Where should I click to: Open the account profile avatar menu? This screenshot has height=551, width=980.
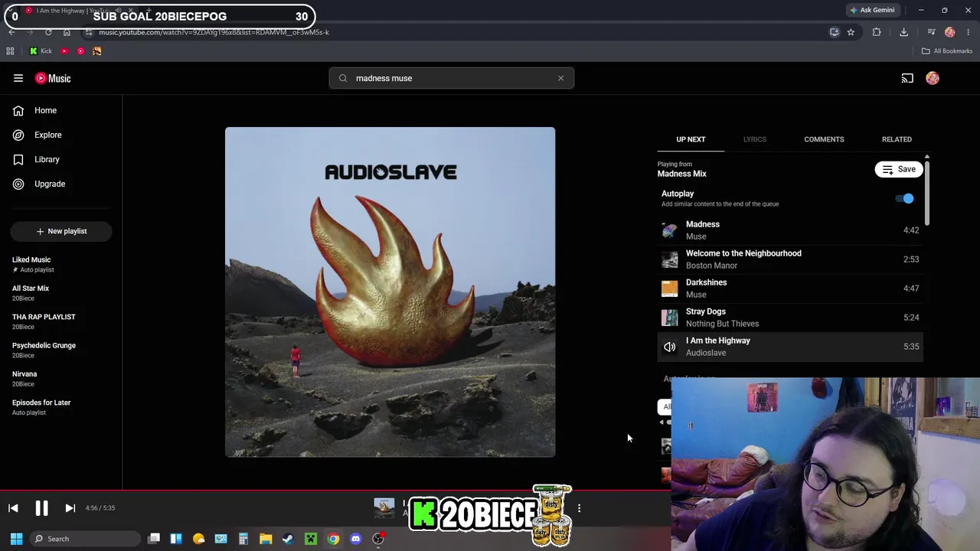coord(933,78)
